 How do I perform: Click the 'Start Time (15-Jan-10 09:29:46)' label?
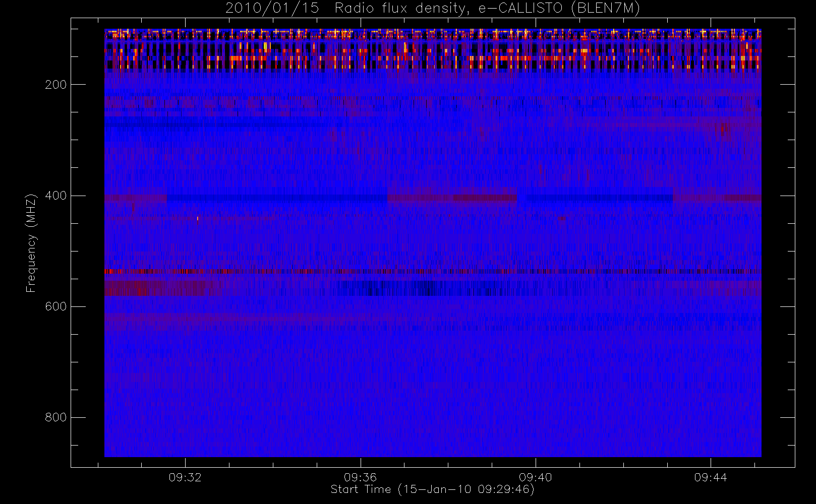pos(432,489)
